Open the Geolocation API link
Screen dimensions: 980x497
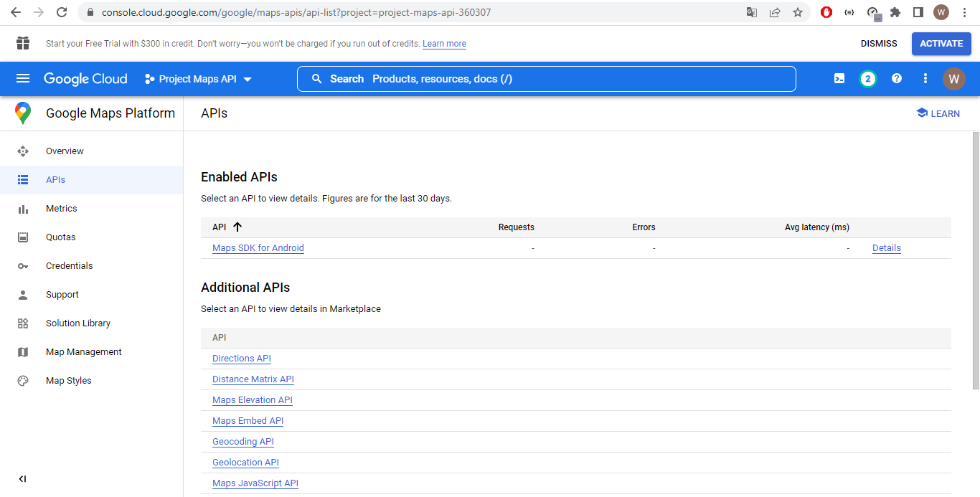pos(246,463)
